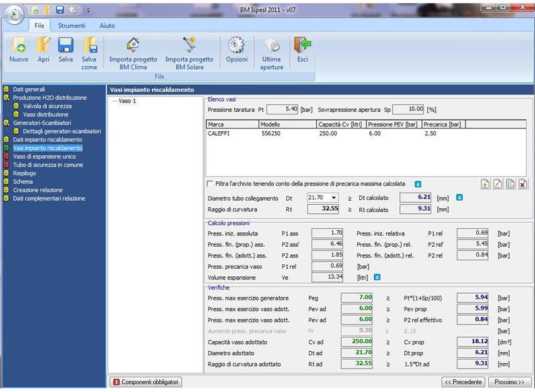Click Salva come in the ribbon
The height and width of the screenshot is (392, 535).
click(x=89, y=52)
